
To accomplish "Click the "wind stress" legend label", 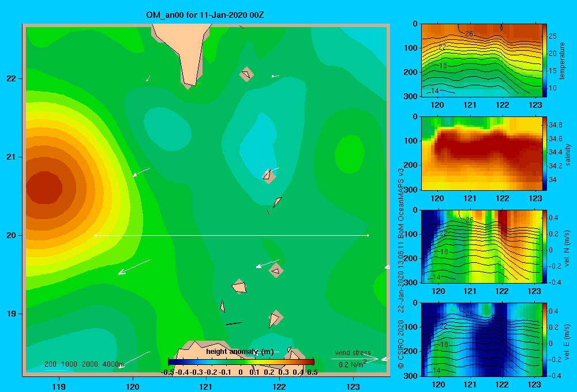I will (353, 353).
